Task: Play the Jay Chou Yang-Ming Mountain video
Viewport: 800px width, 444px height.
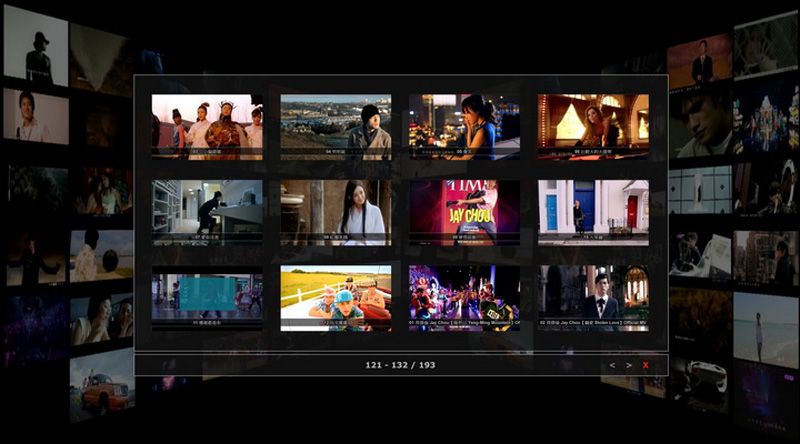Action: (x=464, y=297)
